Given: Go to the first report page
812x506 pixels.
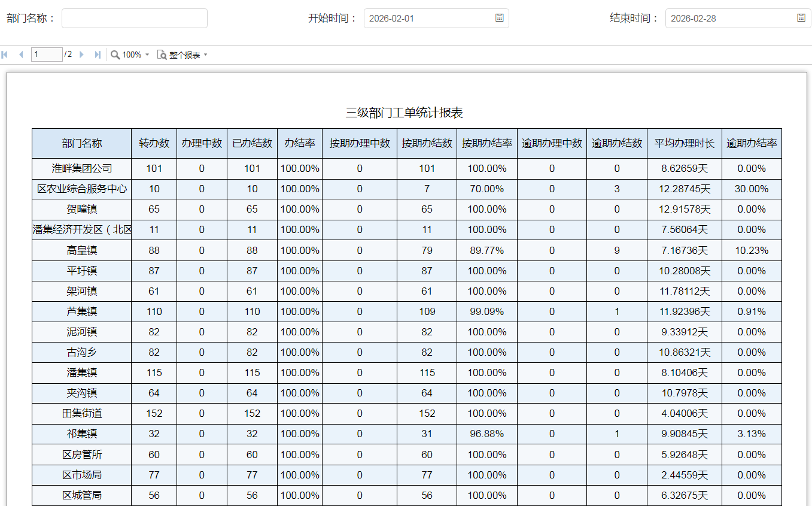Looking at the screenshot, I should [x=5, y=54].
